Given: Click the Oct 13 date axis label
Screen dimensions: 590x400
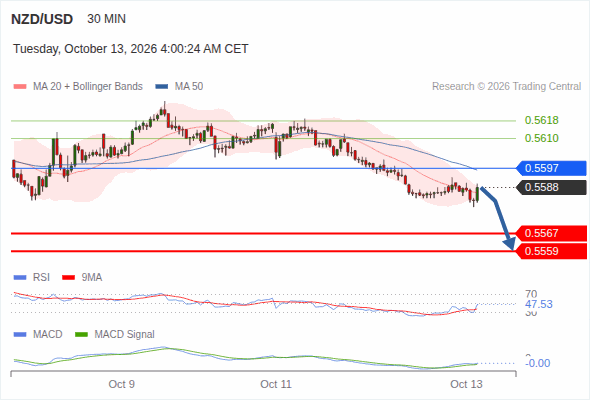Looking at the screenshot, I should click(466, 384).
